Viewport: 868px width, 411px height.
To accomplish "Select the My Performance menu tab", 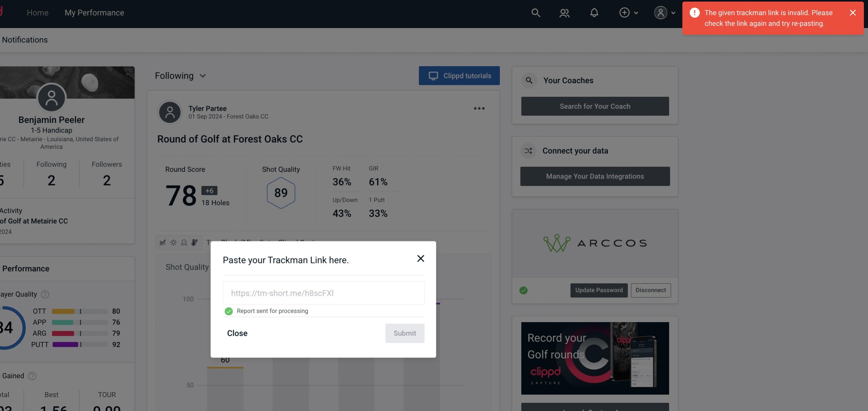I will click(94, 12).
